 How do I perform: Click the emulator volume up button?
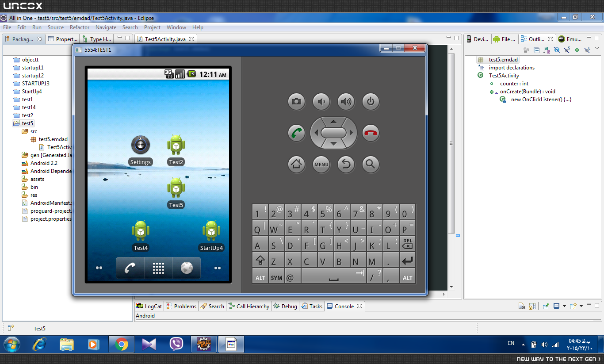(346, 102)
